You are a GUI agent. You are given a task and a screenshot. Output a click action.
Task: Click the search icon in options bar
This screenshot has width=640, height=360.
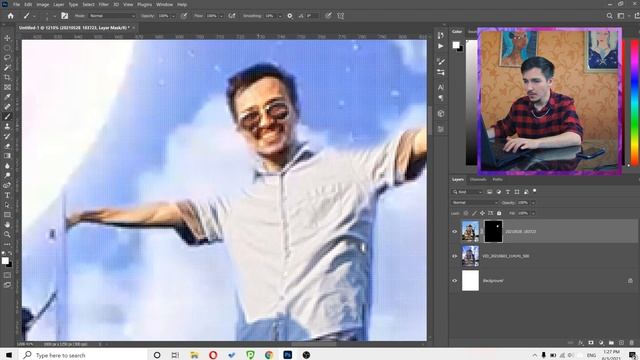pos(609,16)
